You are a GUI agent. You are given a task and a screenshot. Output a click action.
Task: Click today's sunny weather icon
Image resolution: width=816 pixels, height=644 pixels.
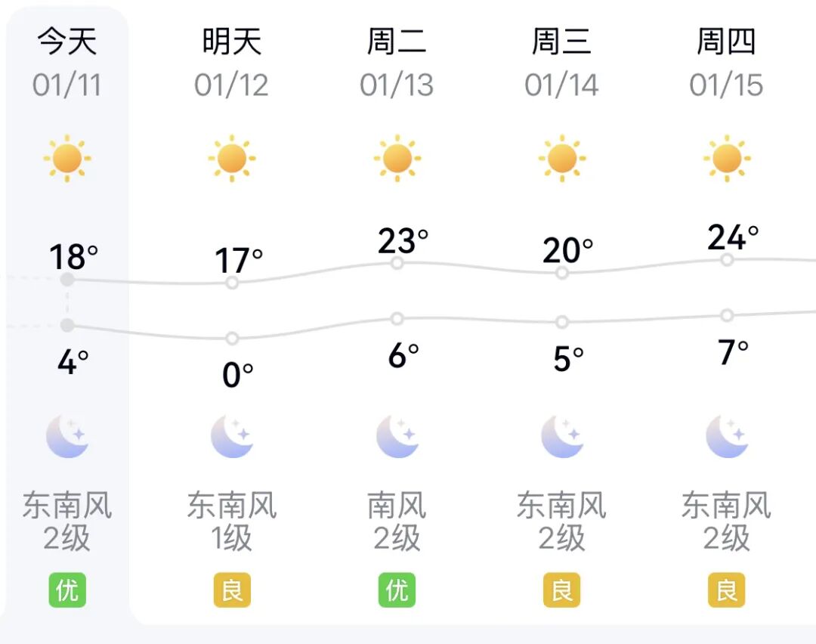pyautogui.click(x=67, y=159)
